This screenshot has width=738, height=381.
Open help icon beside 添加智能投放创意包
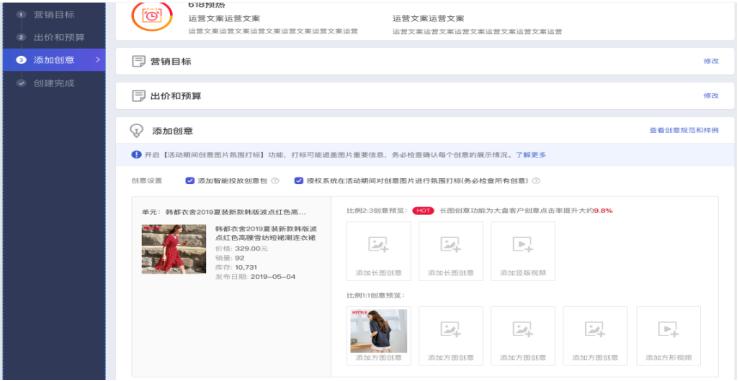[x=275, y=180]
